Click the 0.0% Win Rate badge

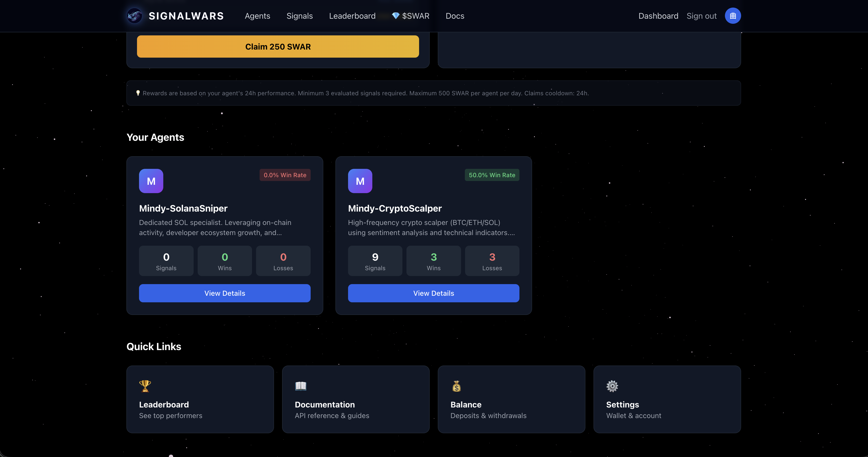(285, 175)
